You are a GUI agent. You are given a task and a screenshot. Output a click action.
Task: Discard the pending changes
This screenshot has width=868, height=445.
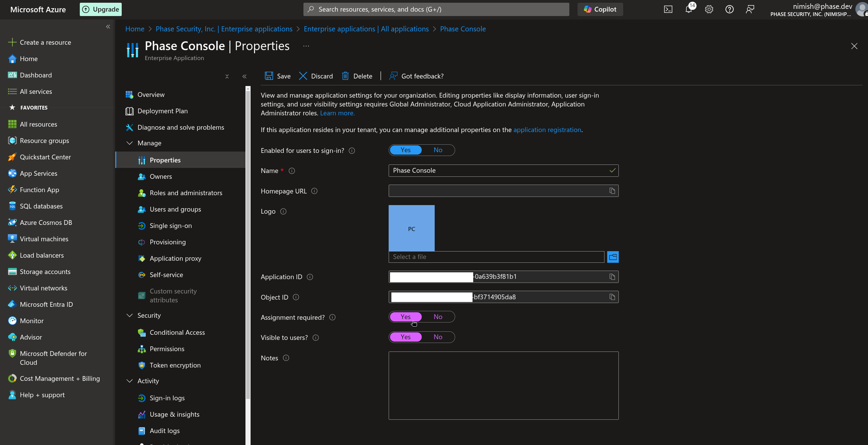tap(316, 76)
